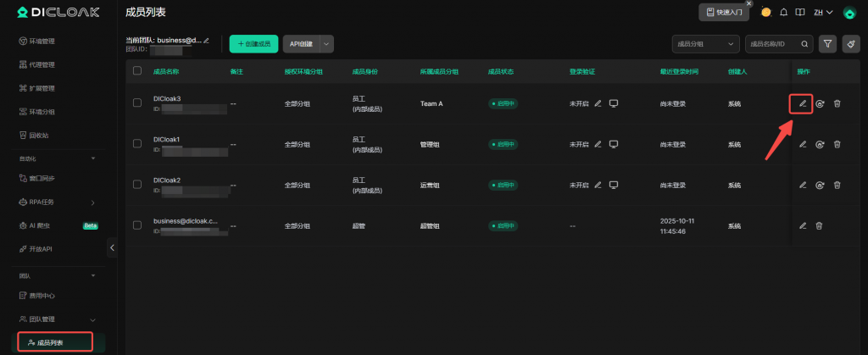Click the edit pencil icon for DICloak3
Viewport: 868px width, 355px height.
[x=802, y=103]
